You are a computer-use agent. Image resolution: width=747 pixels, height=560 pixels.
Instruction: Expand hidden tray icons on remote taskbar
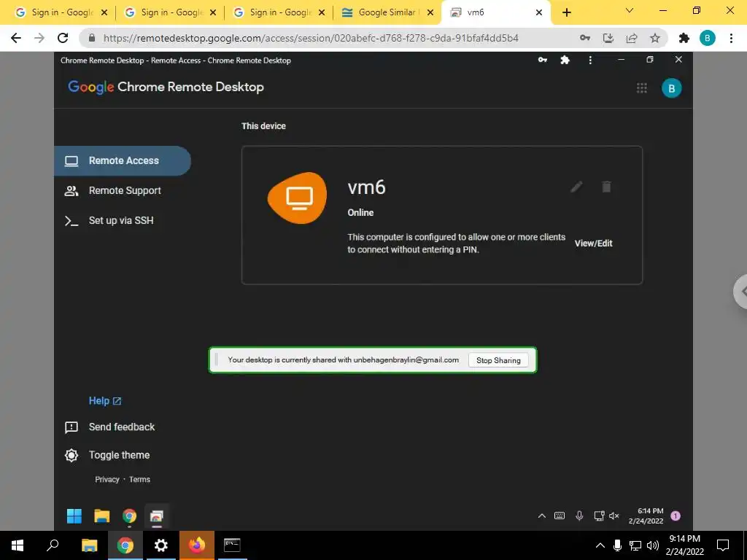point(542,516)
